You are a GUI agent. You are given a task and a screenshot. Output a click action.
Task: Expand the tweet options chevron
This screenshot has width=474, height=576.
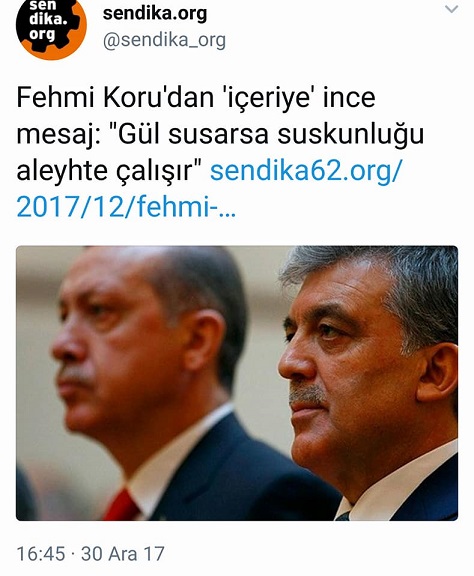coord(452,9)
